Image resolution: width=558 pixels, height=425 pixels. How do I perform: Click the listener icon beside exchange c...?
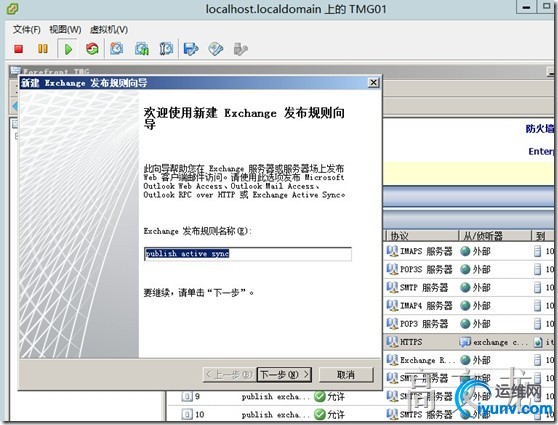(x=465, y=342)
